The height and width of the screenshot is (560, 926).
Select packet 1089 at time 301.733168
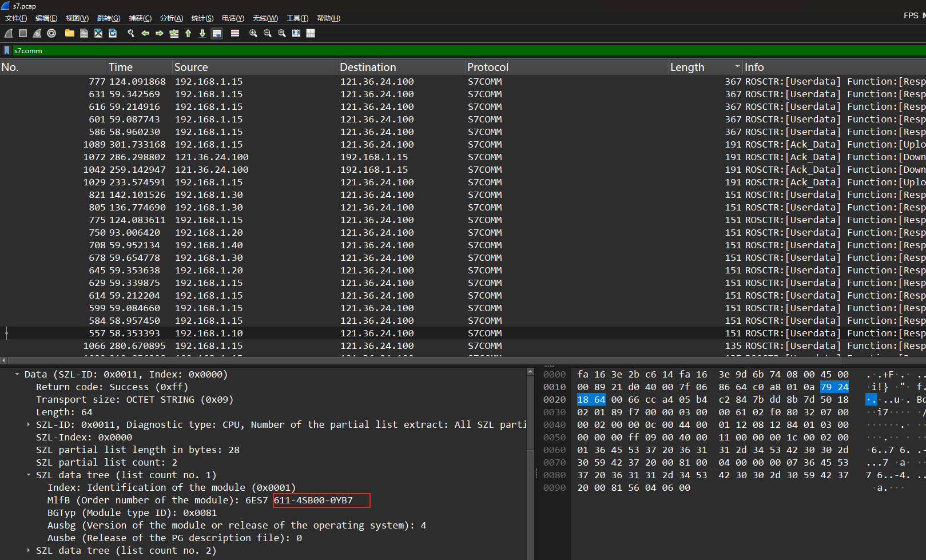click(x=463, y=144)
